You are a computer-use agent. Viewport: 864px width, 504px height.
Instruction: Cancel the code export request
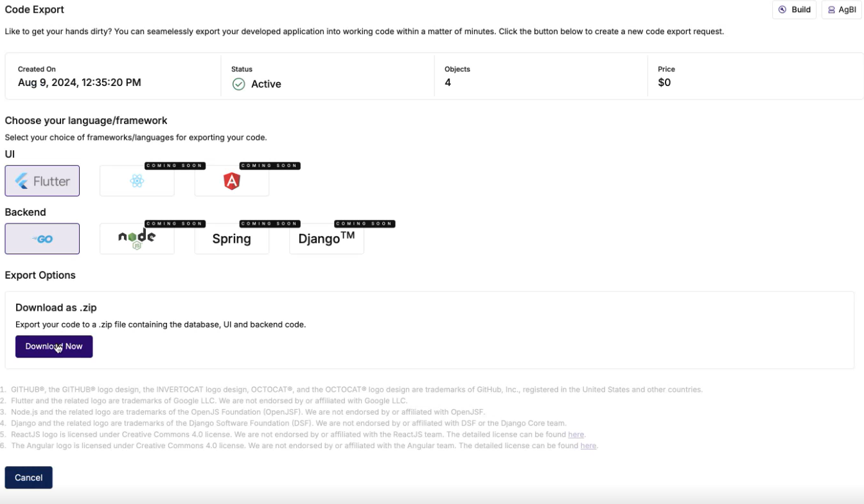point(29,478)
